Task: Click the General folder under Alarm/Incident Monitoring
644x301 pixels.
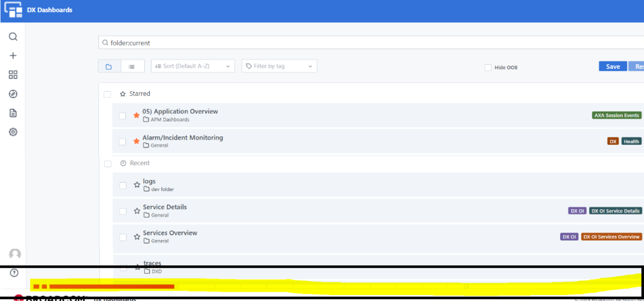Action: pos(159,145)
